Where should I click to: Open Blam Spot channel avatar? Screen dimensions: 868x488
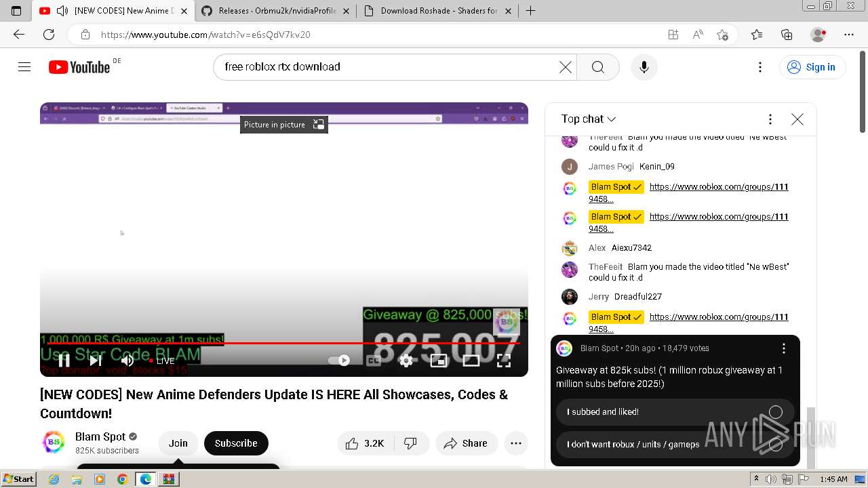click(54, 443)
